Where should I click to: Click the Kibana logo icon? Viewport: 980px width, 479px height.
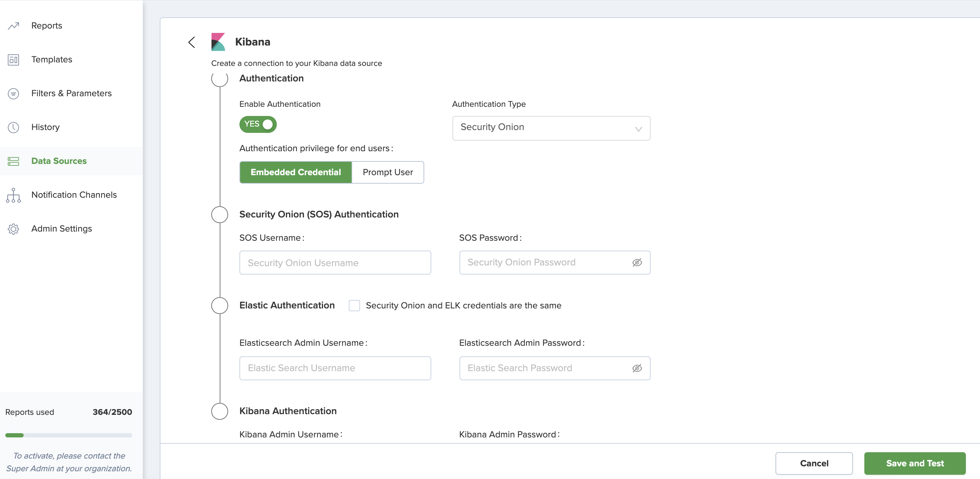click(x=218, y=42)
